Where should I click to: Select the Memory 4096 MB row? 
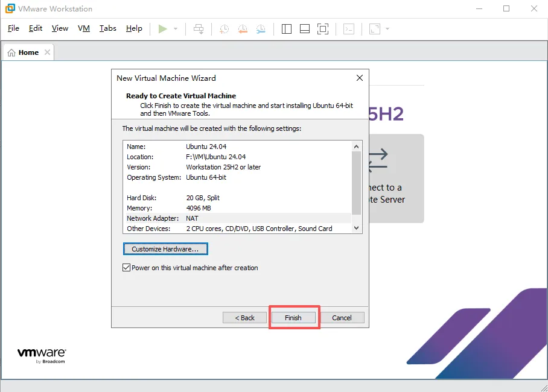click(237, 208)
